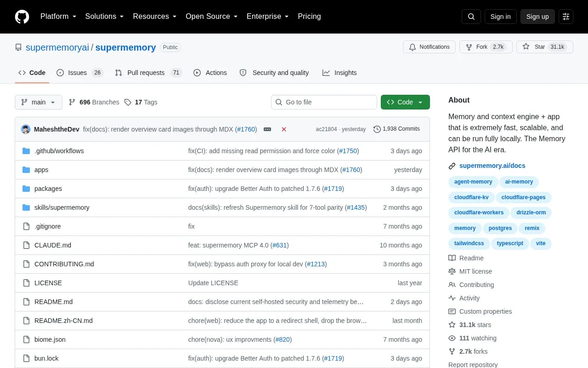Click the history clock icon by 1,938 Commits
The height and width of the screenshot is (368, 588).
(x=377, y=129)
